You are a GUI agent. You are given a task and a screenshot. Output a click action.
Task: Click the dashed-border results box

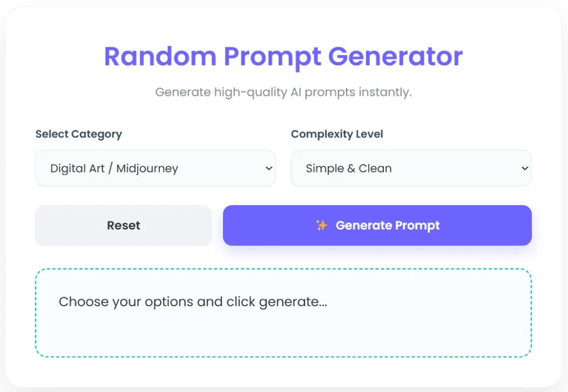coord(284,313)
